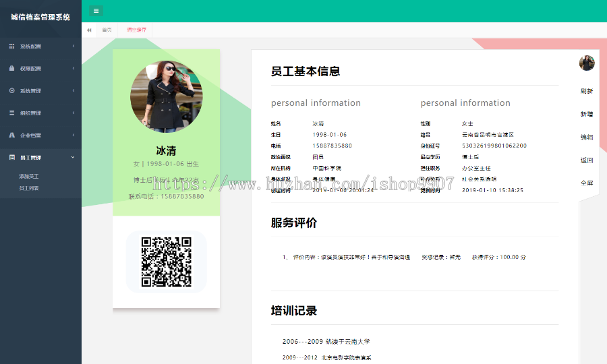Click the 员工管理 sidebar menu label

click(x=30, y=158)
